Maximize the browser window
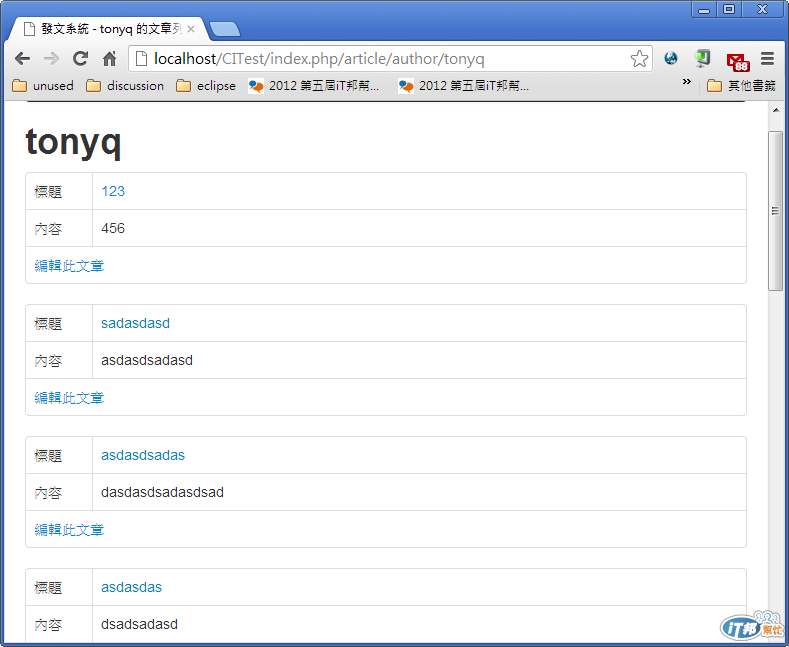789x647 pixels. click(729, 10)
